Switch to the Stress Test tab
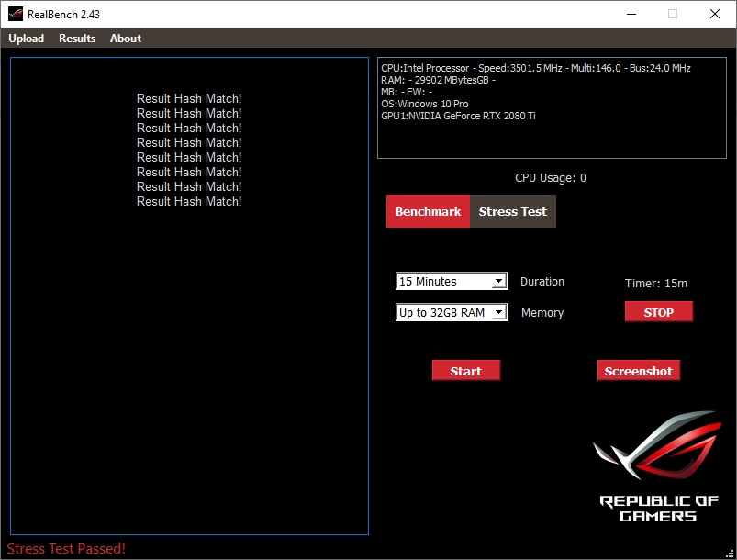Viewport: 737px width, 560px height. coord(512,211)
